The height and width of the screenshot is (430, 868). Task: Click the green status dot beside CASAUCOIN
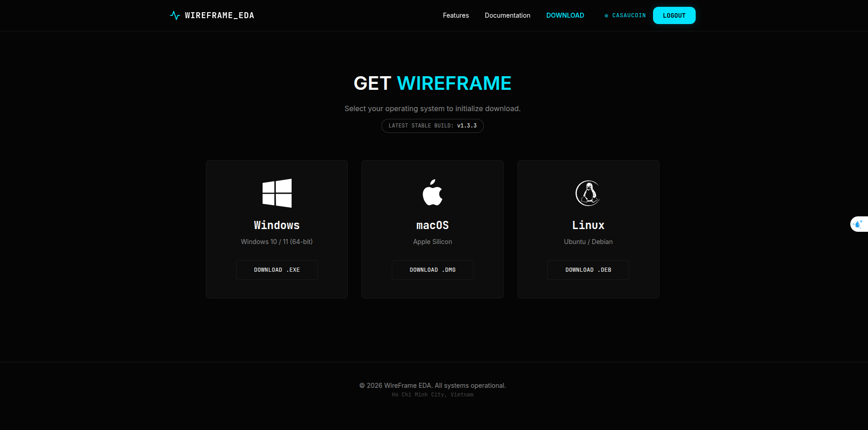coord(606,16)
